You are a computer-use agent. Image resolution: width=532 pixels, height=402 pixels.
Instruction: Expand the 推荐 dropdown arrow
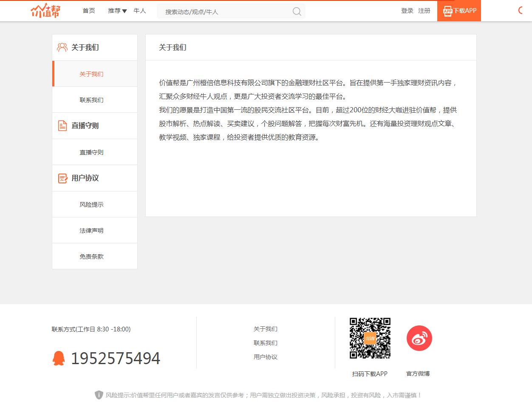point(125,11)
